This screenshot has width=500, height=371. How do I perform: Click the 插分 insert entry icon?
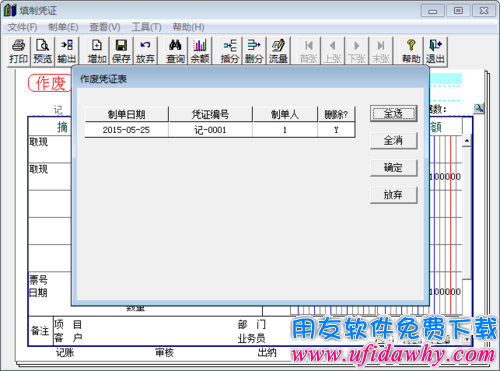tap(230, 51)
